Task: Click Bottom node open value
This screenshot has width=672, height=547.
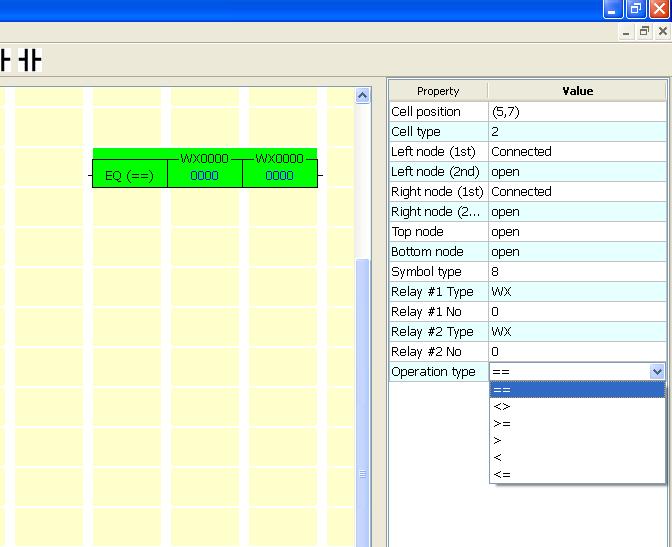Action: [577, 252]
